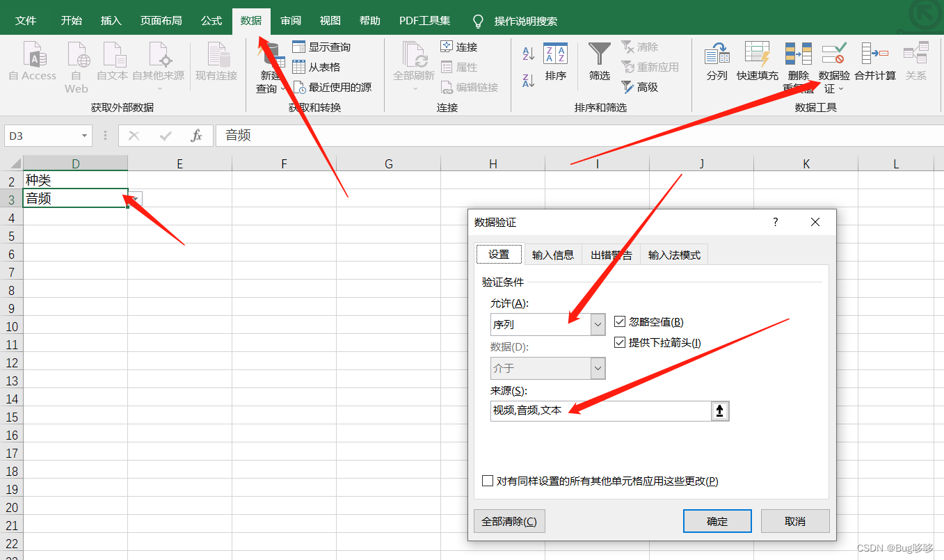
Task: Click the 确定 button
Action: [x=717, y=521]
